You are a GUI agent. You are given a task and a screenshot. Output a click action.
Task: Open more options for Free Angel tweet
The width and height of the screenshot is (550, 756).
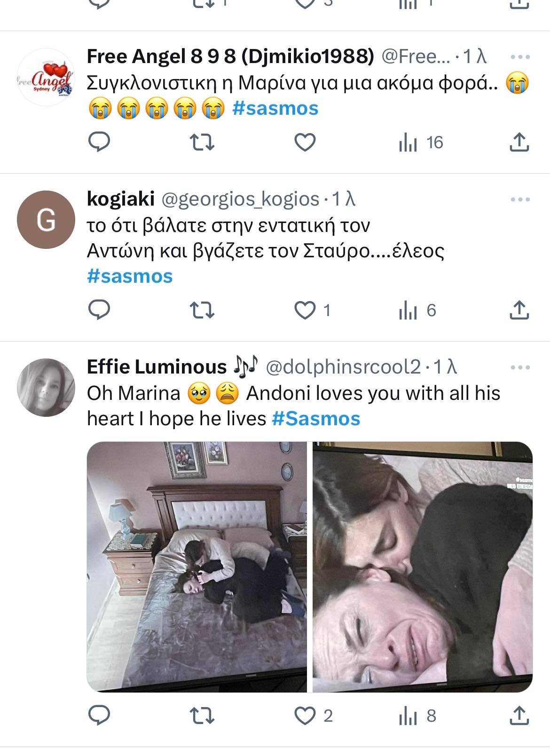click(520, 57)
